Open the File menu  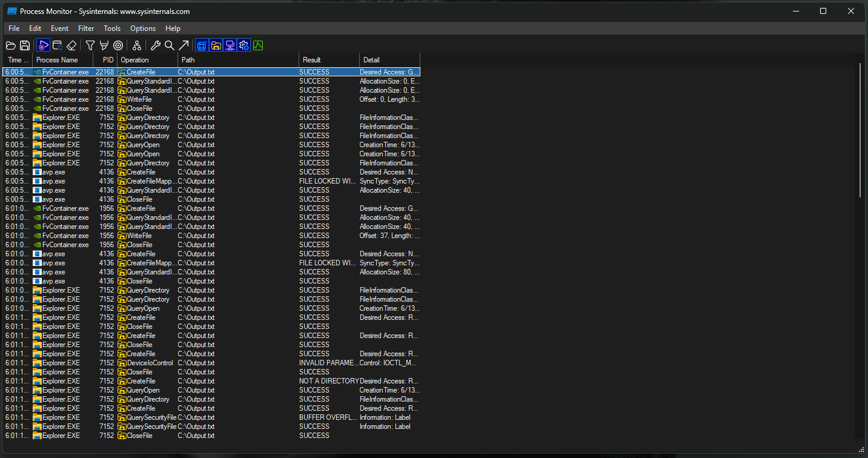coord(14,28)
